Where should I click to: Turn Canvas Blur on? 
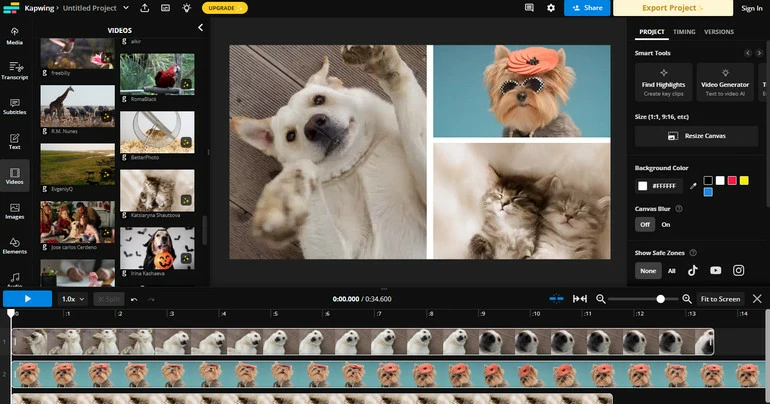coord(665,225)
